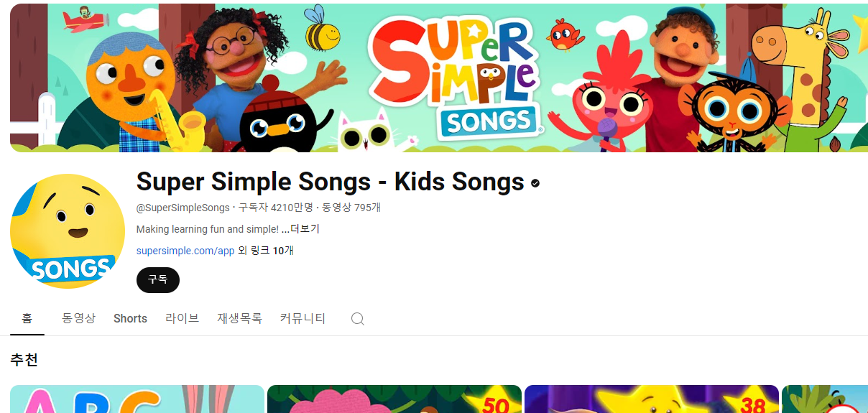Expand the 외 링크 10개 links list
Image resolution: width=868 pixels, height=413 pixels.
click(266, 251)
